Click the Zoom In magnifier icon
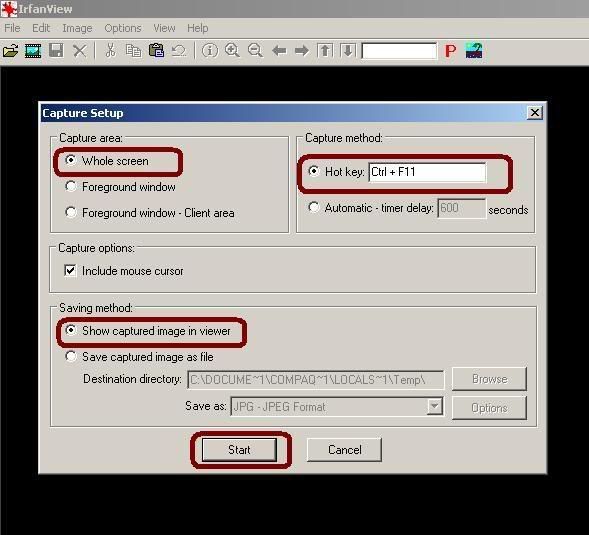Image resolution: width=589 pixels, height=535 pixels. click(x=233, y=50)
